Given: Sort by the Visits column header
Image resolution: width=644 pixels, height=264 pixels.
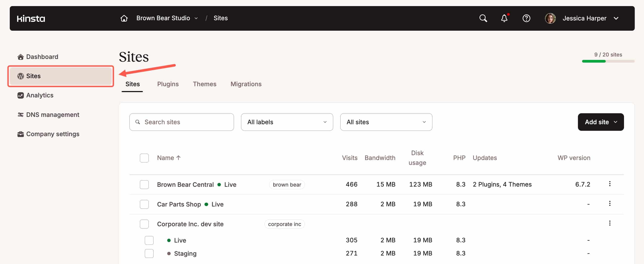Looking at the screenshot, I should [350, 158].
